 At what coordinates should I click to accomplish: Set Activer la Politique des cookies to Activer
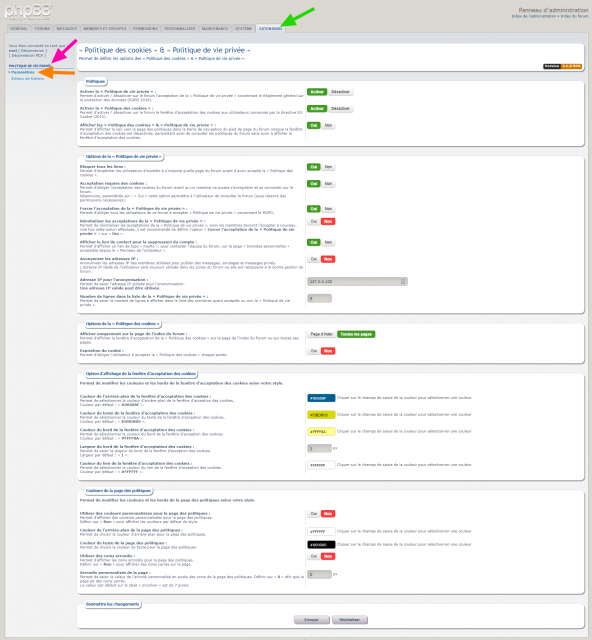[317, 109]
